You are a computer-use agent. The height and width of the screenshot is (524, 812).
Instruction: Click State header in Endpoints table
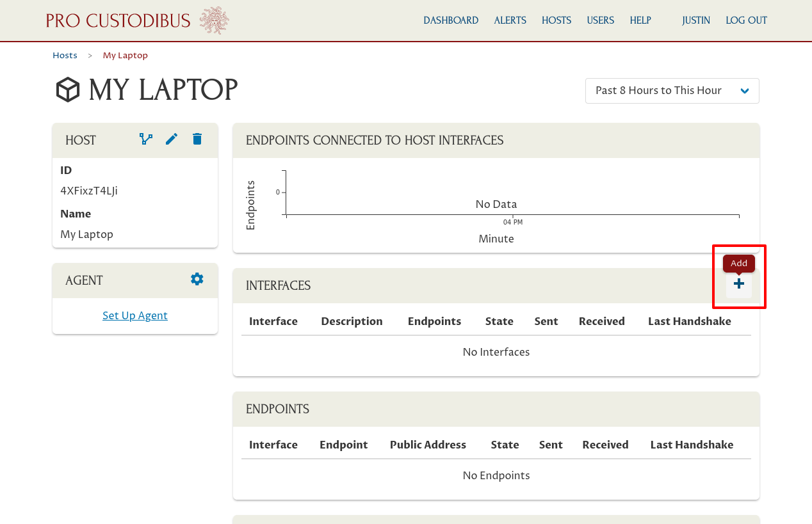505,445
